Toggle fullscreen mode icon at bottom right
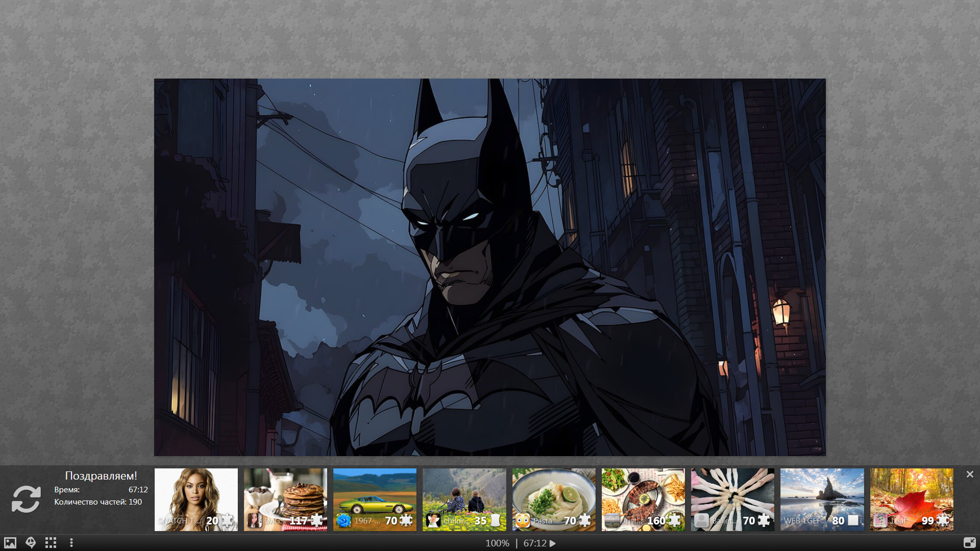 coord(969,543)
